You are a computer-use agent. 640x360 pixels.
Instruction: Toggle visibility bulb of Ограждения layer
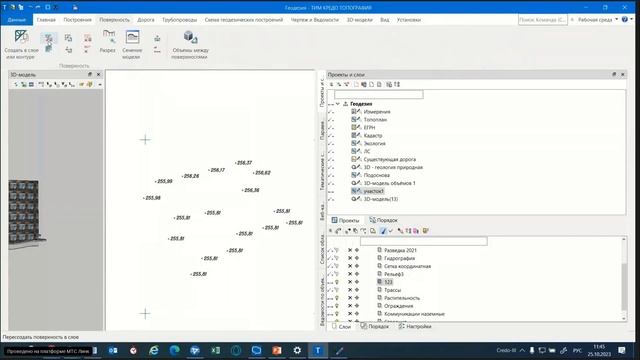click(337, 306)
